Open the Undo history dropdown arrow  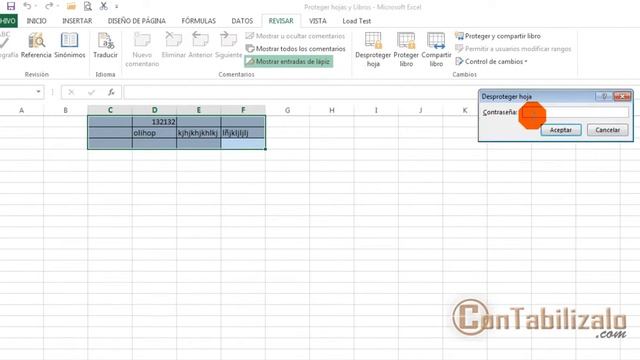36,7
